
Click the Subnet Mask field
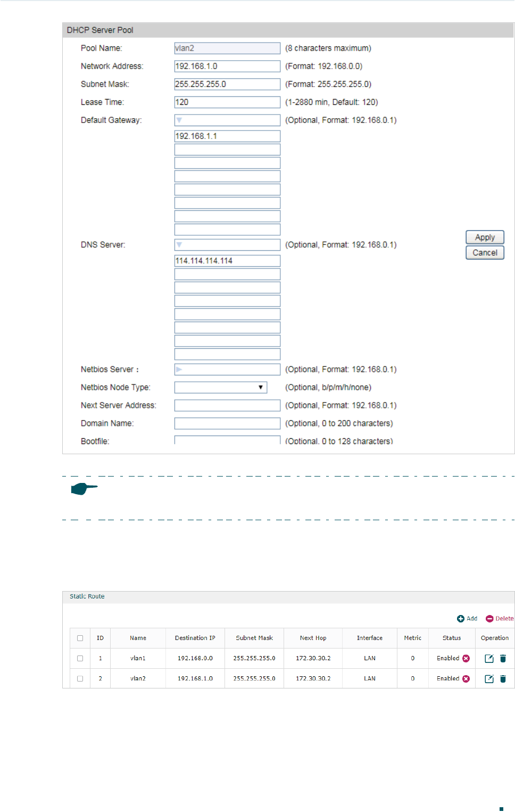[x=227, y=85]
